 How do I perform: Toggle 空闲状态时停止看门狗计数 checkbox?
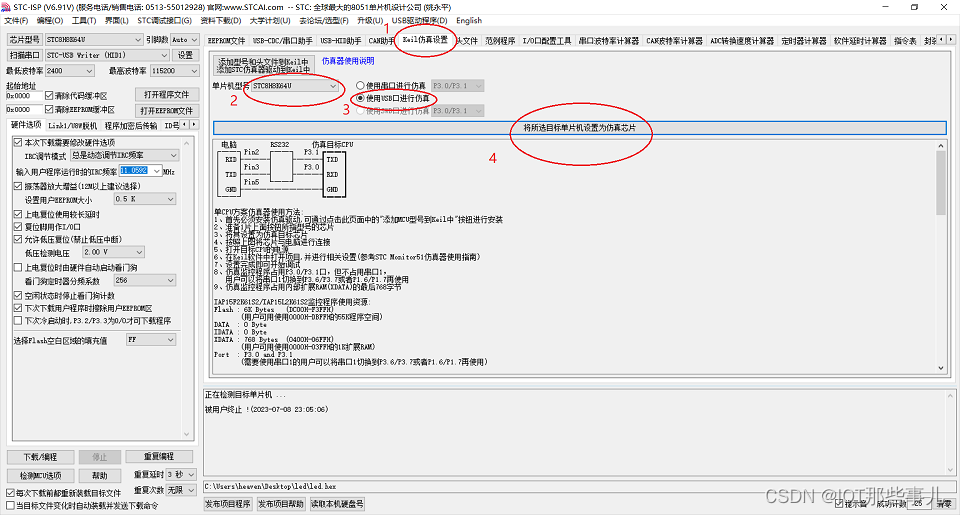click(18, 296)
